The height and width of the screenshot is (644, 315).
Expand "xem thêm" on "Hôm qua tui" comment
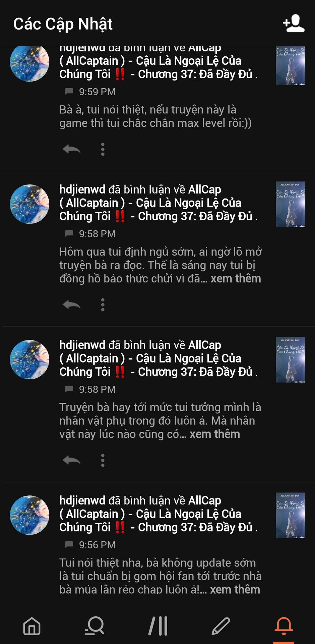point(236,279)
